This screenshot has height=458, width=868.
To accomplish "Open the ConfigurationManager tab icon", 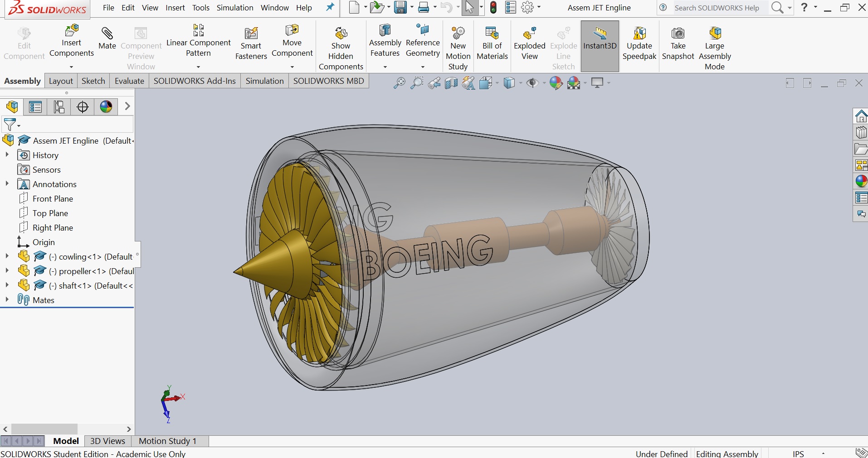I will click(59, 107).
